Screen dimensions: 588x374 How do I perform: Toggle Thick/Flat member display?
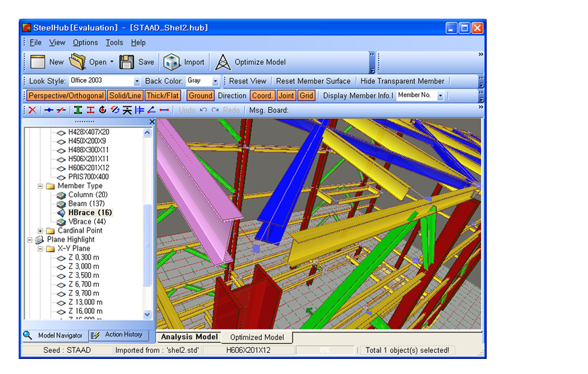pyautogui.click(x=163, y=96)
